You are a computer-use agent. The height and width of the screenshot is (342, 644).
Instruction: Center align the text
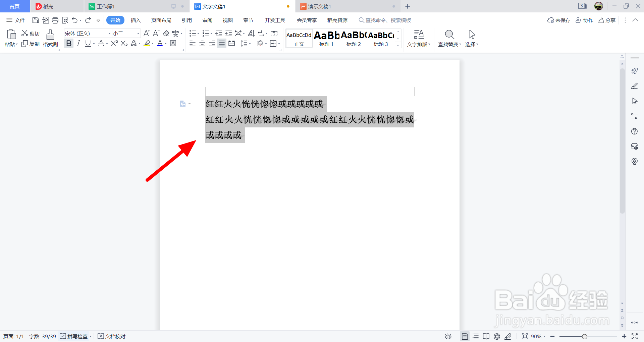[202, 43]
